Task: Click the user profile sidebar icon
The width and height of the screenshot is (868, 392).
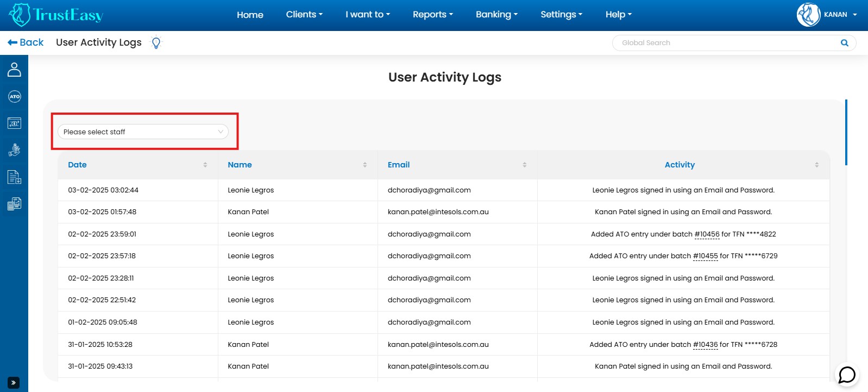Action: tap(14, 70)
